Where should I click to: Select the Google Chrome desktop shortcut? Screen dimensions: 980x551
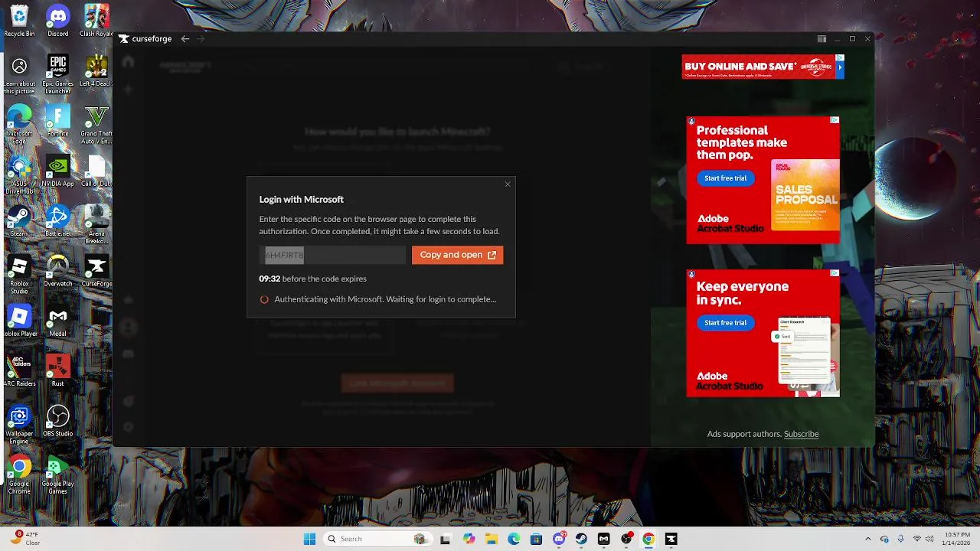19,474
